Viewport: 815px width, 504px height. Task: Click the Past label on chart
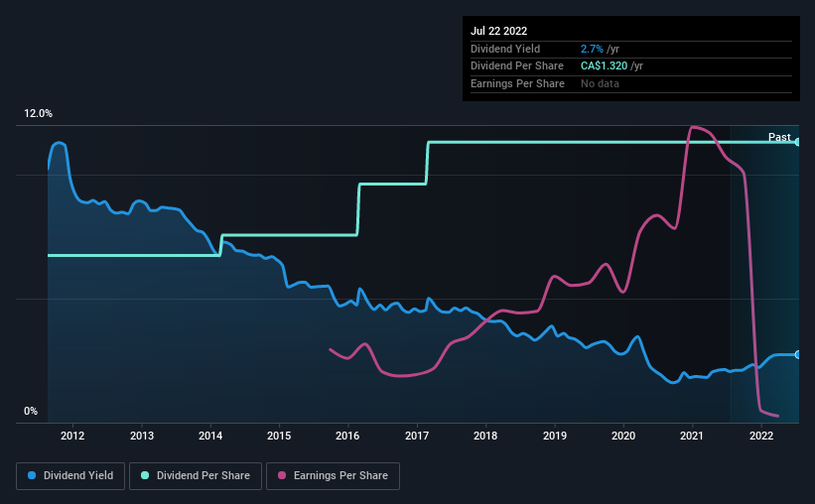[779, 137]
